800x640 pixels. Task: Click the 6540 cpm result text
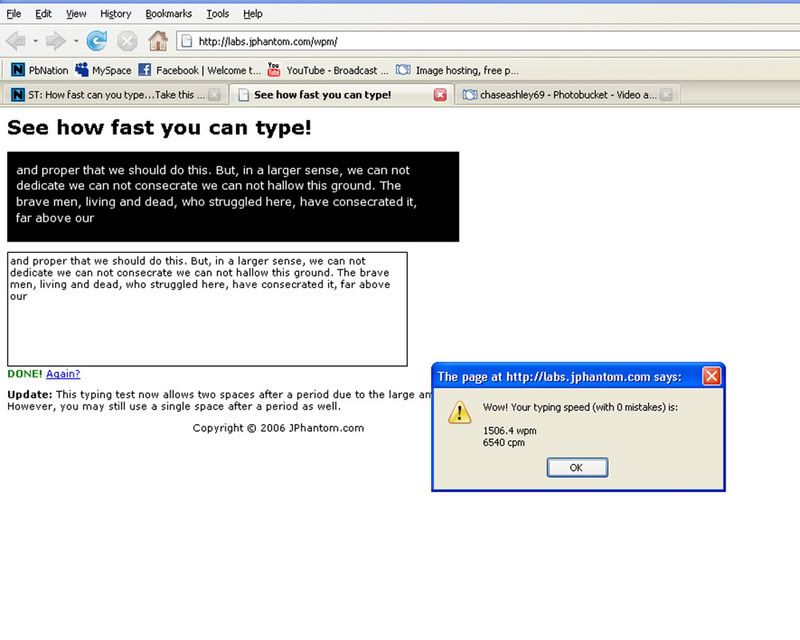tap(504, 442)
